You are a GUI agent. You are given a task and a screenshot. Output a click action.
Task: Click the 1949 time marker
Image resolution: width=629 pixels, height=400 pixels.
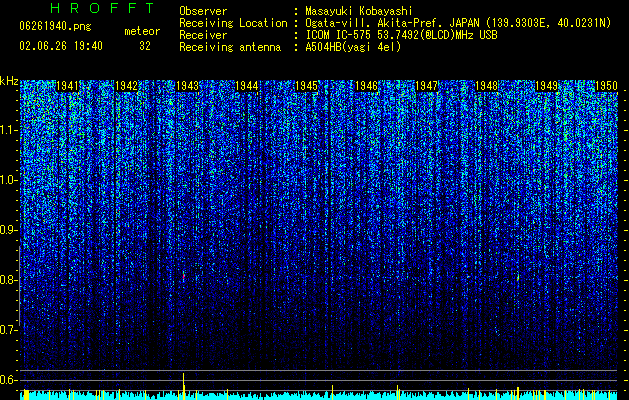click(546, 86)
